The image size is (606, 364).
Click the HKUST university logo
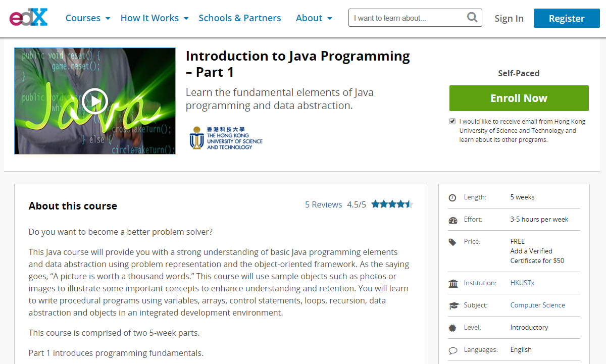click(226, 138)
